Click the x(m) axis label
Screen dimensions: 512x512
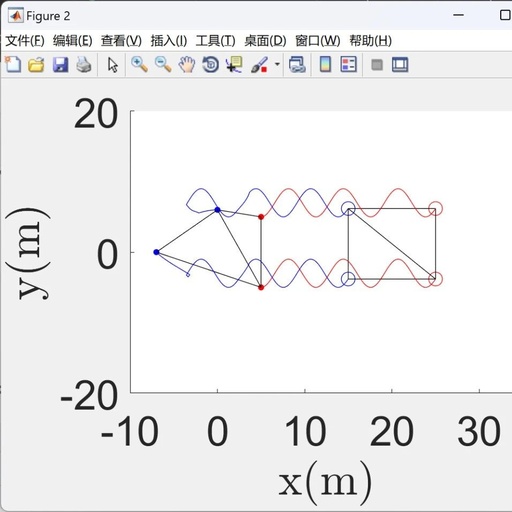pyautogui.click(x=325, y=483)
